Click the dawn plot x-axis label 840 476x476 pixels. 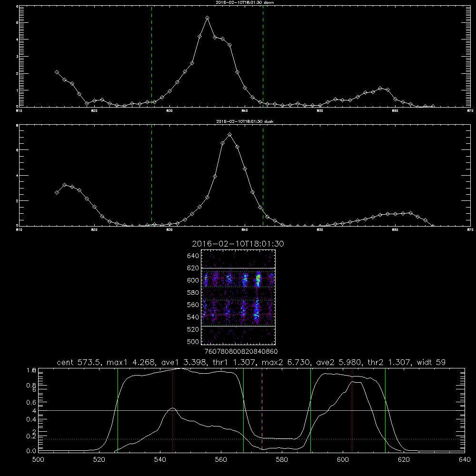(x=245, y=111)
